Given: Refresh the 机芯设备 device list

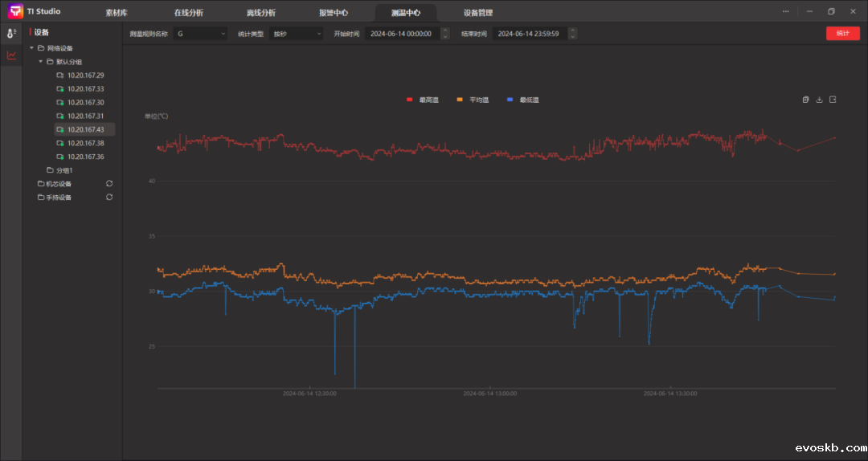Looking at the screenshot, I should (109, 184).
